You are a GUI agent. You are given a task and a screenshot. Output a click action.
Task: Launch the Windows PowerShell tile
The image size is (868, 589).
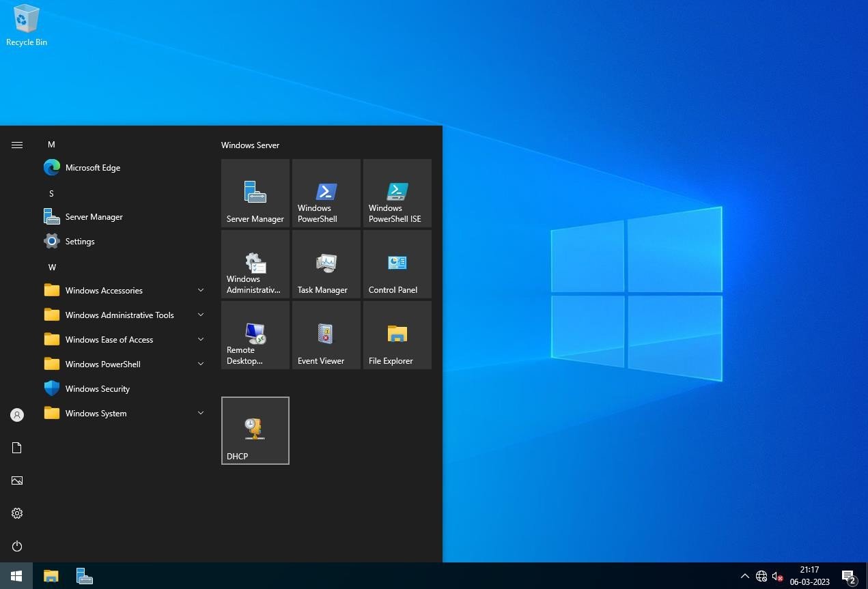coord(326,193)
